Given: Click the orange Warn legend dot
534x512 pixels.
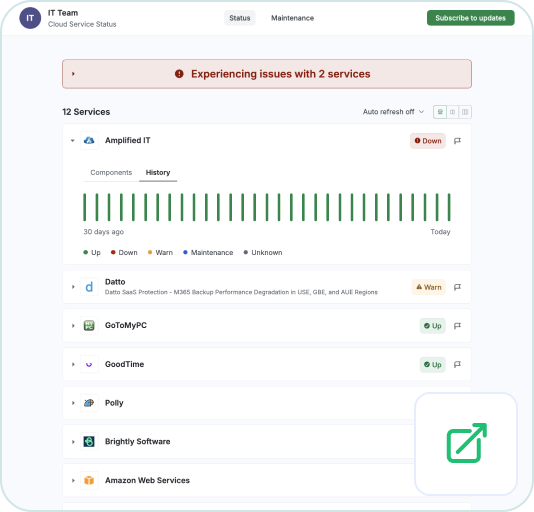Looking at the screenshot, I should pos(150,252).
